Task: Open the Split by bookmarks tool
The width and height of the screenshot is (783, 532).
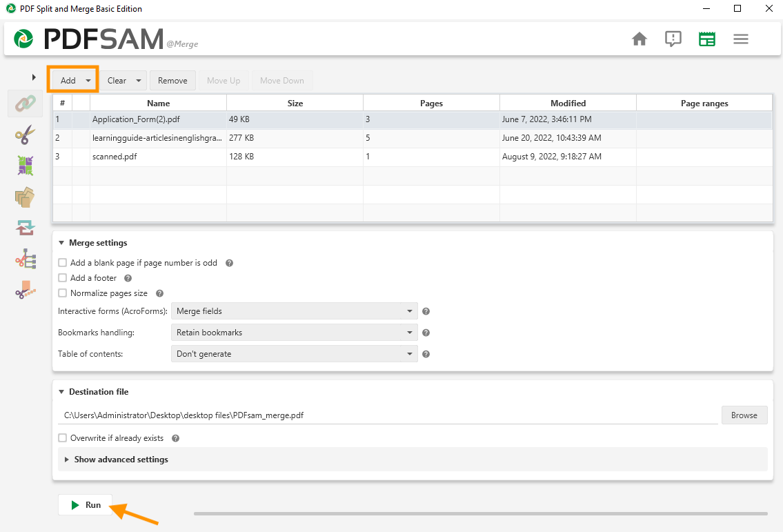Action: tap(25, 260)
